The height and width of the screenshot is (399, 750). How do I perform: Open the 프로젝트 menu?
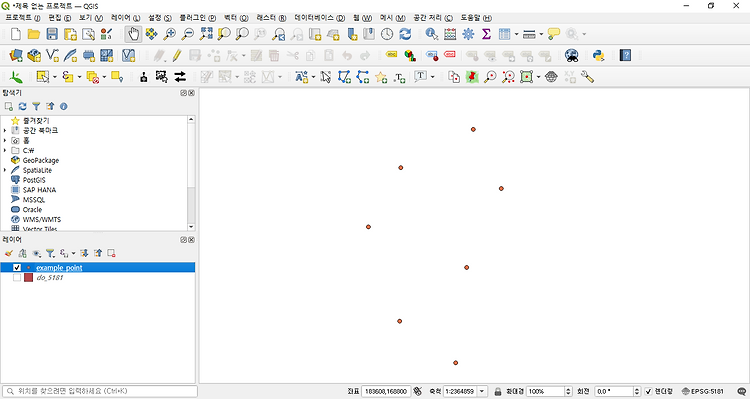click(22, 18)
